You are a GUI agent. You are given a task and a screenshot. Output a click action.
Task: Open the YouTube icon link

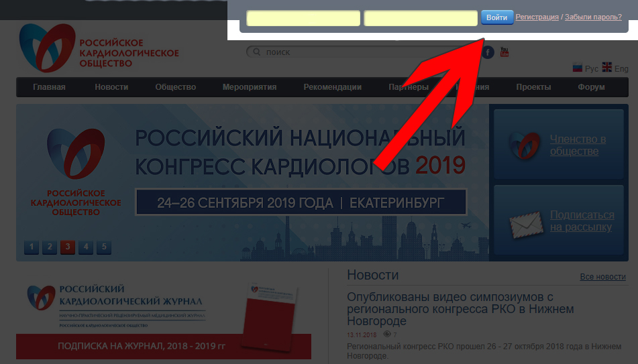pyautogui.click(x=504, y=52)
